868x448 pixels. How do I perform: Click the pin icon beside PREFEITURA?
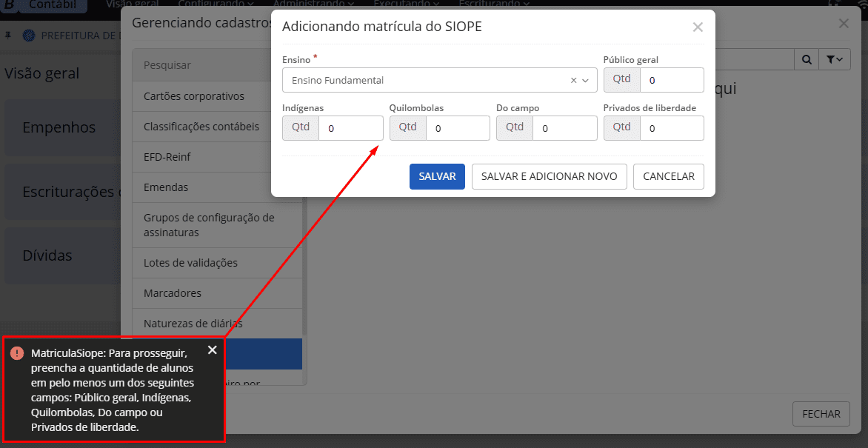point(7,36)
